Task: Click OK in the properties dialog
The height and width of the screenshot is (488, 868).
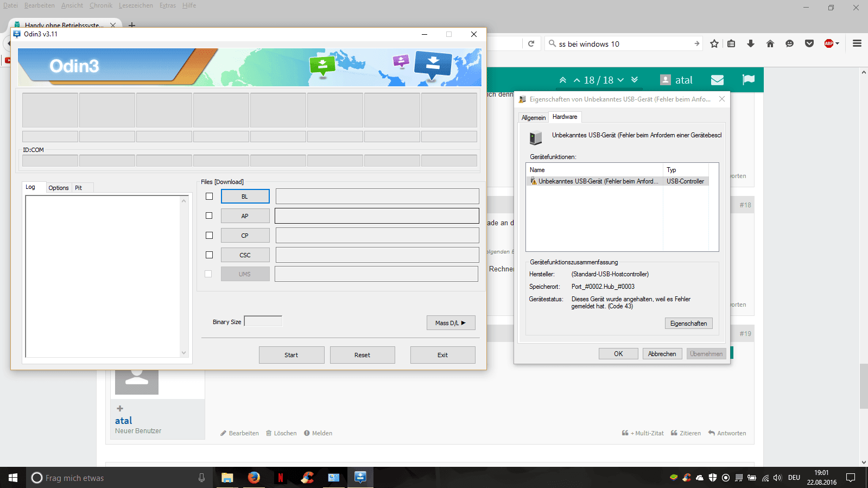Action: click(618, 354)
